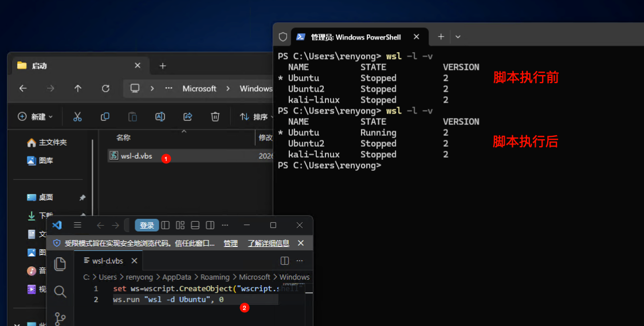Refresh the File Explorer folder
Viewport: 644px width, 326px height.
(105, 88)
